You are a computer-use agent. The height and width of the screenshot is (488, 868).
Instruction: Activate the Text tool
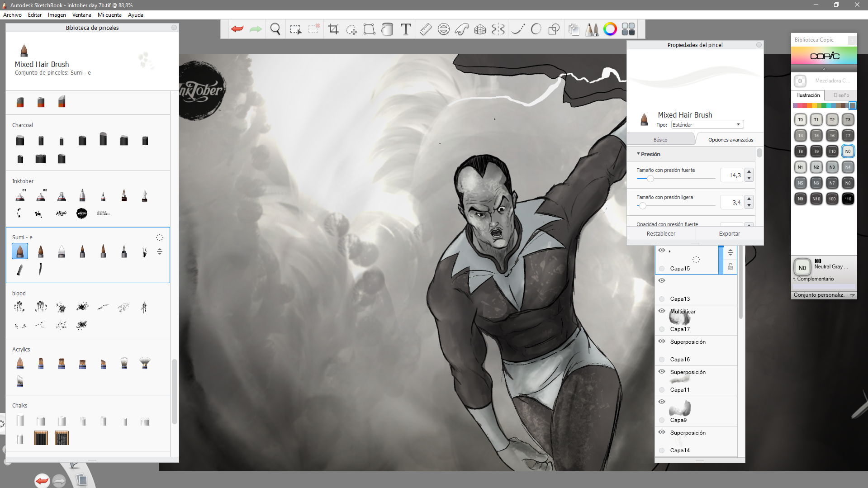tap(406, 29)
